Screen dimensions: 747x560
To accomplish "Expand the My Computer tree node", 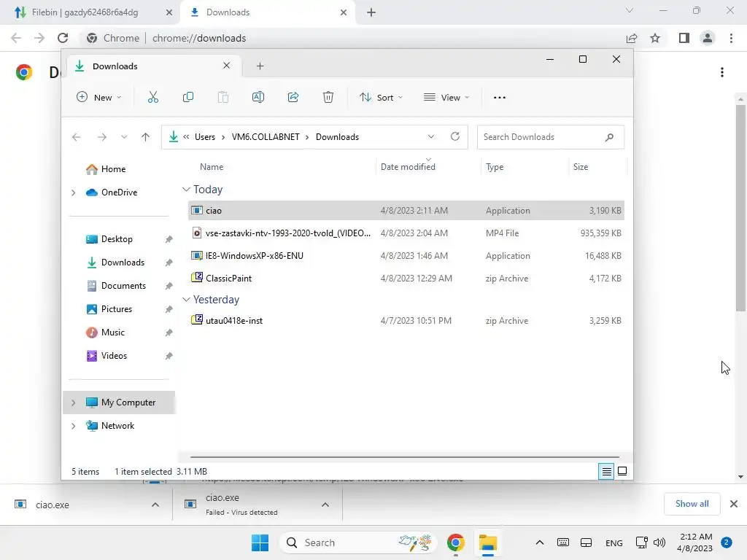I will (x=74, y=402).
